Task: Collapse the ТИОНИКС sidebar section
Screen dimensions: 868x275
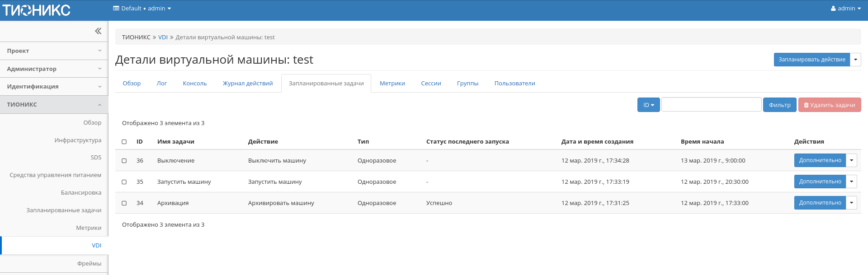Action: click(x=54, y=105)
